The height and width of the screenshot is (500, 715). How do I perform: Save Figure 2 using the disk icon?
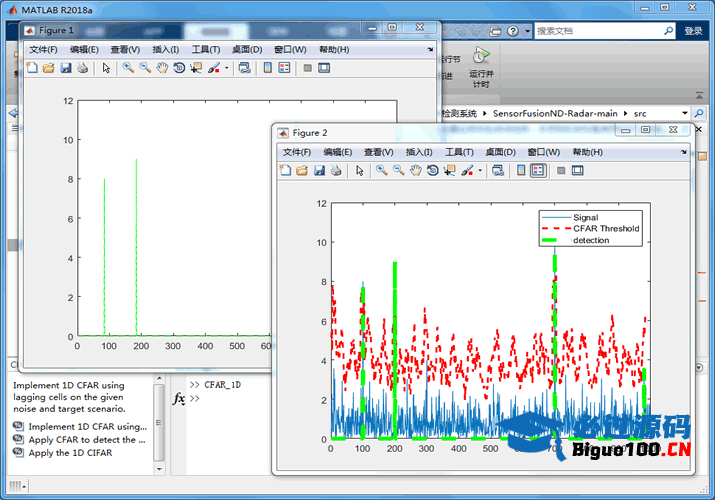[319, 170]
